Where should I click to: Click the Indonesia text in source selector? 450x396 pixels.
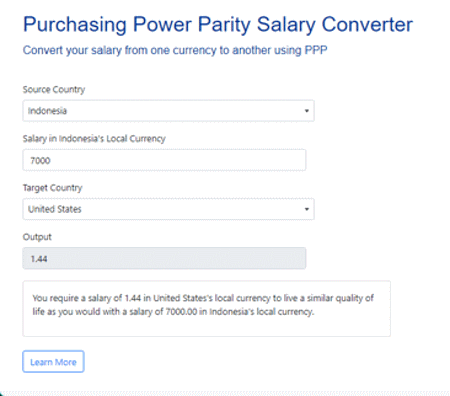pos(47,111)
